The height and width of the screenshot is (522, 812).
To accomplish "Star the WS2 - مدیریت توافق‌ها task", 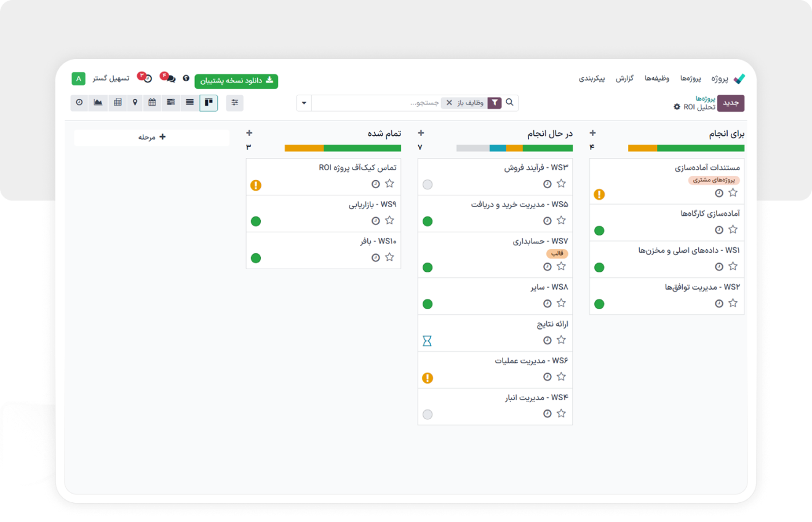I will (733, 303).
